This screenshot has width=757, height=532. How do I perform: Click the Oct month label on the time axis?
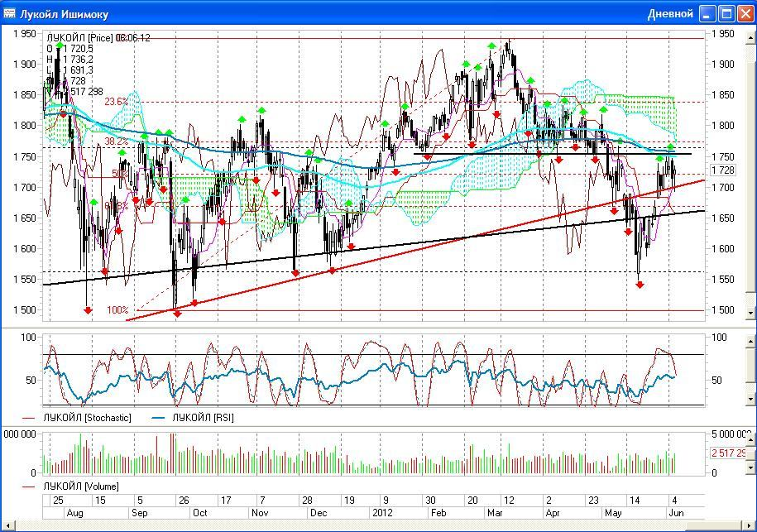click(200, 513)
